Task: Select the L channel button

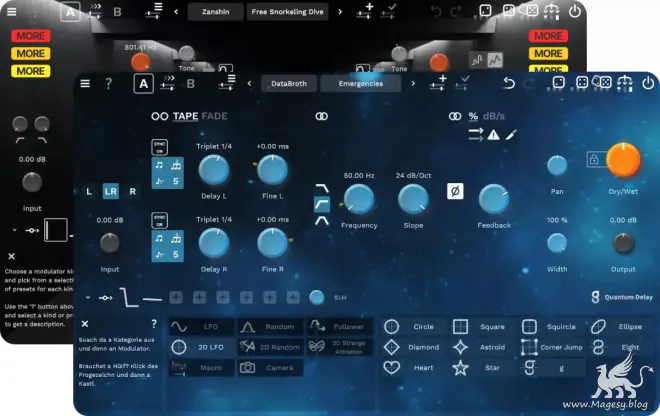Action: [89, 192]
